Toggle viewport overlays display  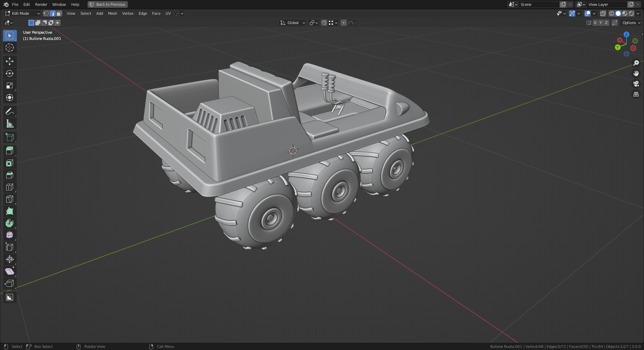588,13
